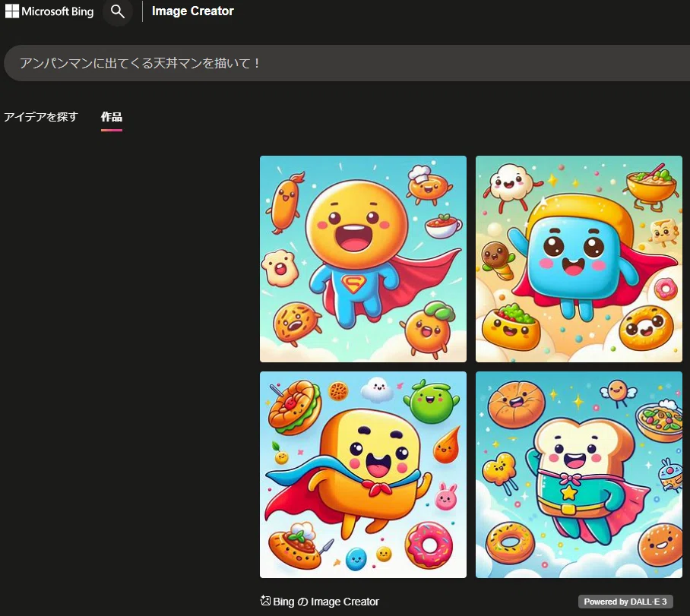The height and width of the screenshot is (616, 690).
Task: Switch to the アイデアを探す tab
Action: click(41, 117)
